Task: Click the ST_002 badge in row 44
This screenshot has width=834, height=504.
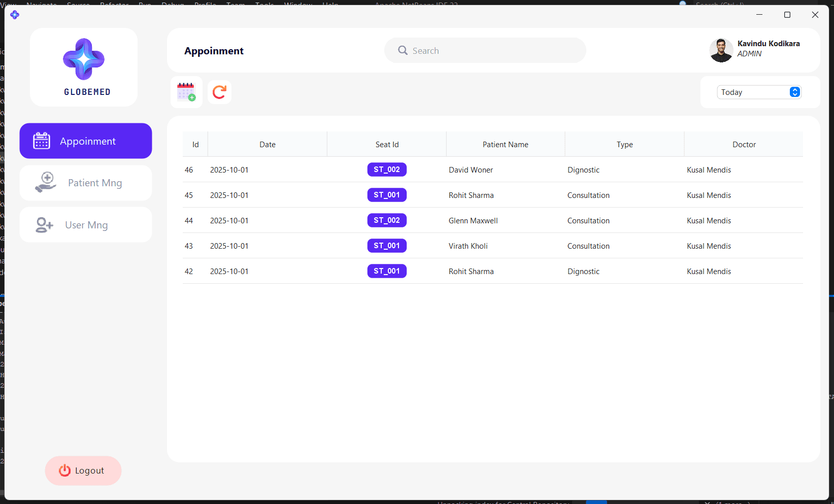Action: tap(387, 220)
